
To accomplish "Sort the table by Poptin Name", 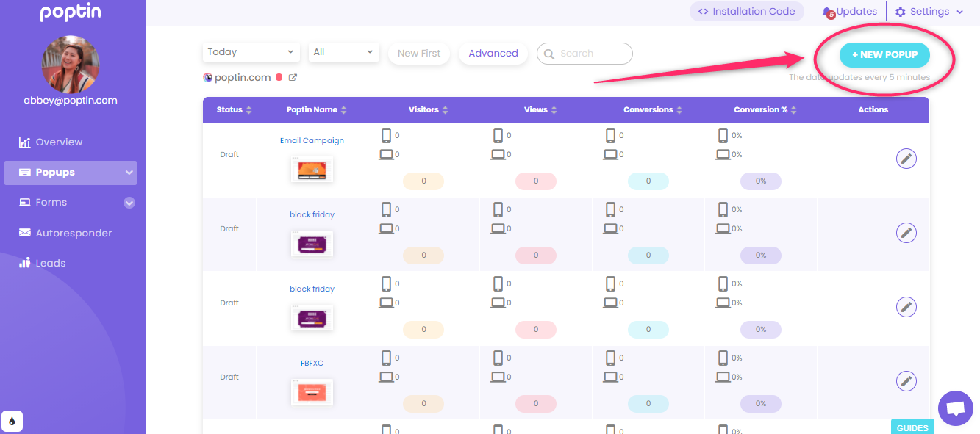I will coord(317,110).
